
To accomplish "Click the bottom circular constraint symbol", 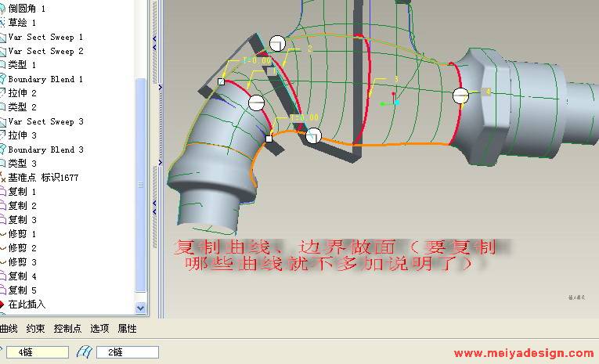I will click(x=313, y=135).
